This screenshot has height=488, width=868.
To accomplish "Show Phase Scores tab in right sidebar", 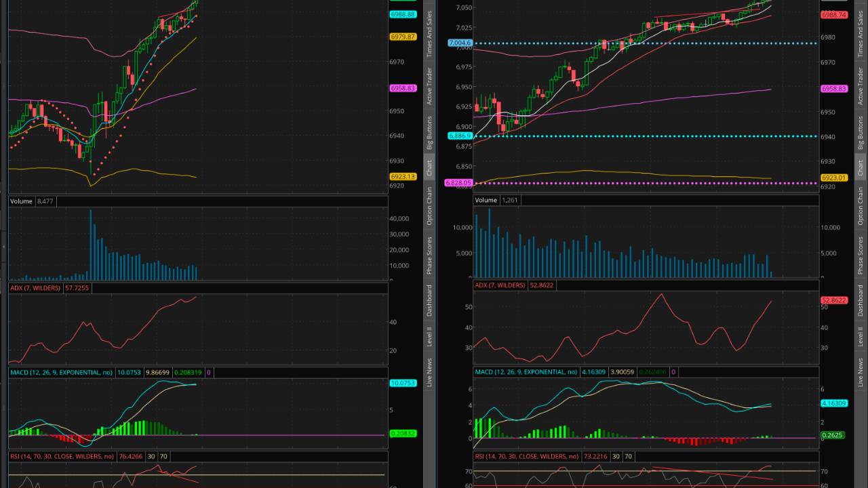I will pos(861,256).
